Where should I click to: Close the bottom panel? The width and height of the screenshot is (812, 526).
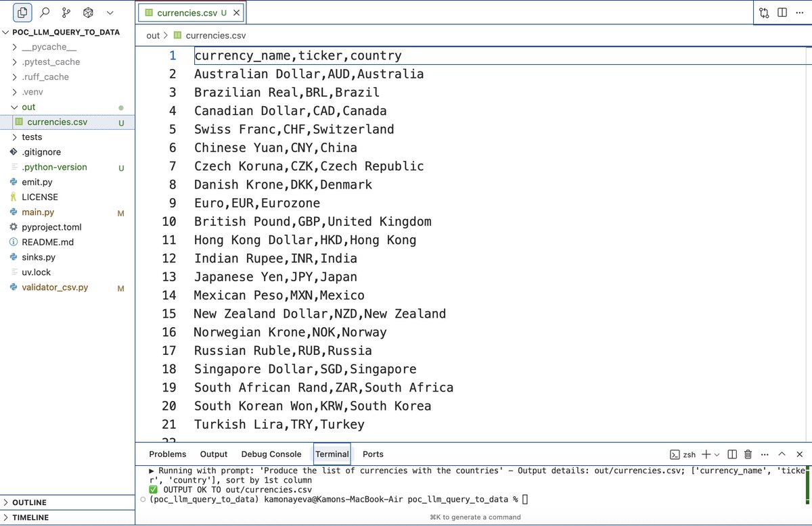799,454
